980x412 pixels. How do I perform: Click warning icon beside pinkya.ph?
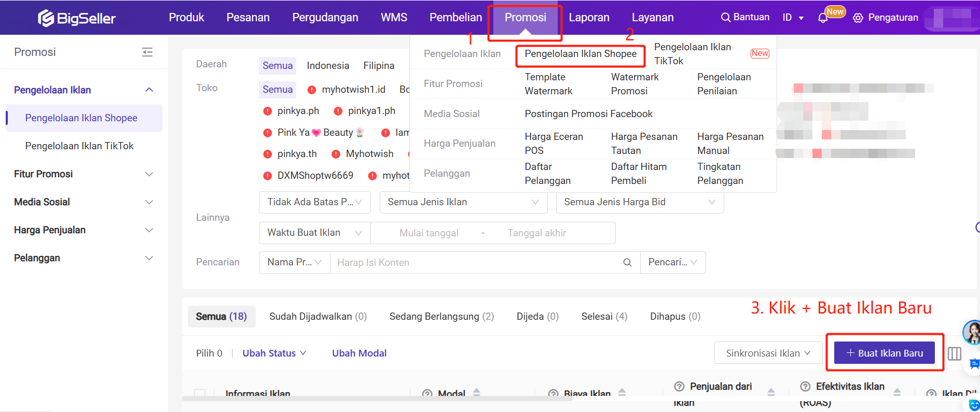pos(267,111)
